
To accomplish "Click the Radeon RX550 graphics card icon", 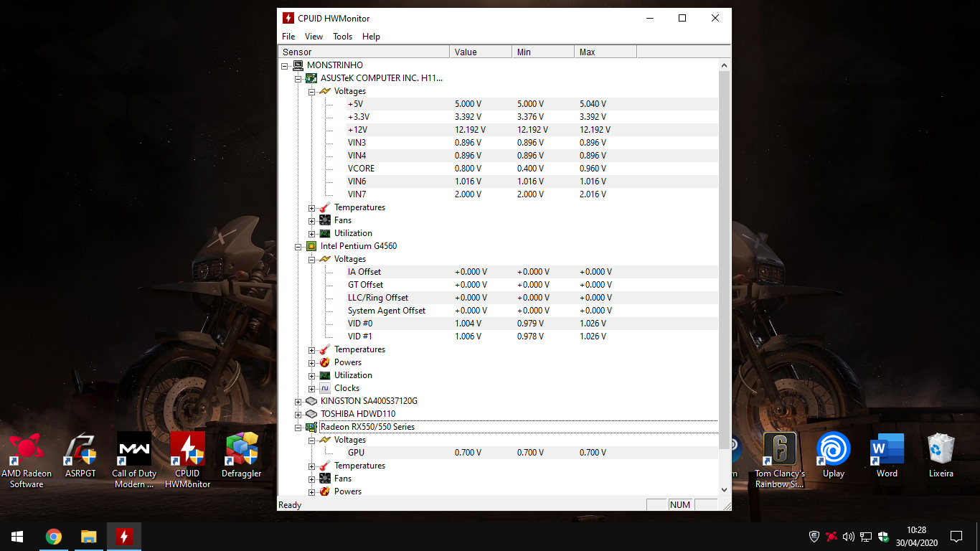I will pyautogui.click(x=311, y=427).
